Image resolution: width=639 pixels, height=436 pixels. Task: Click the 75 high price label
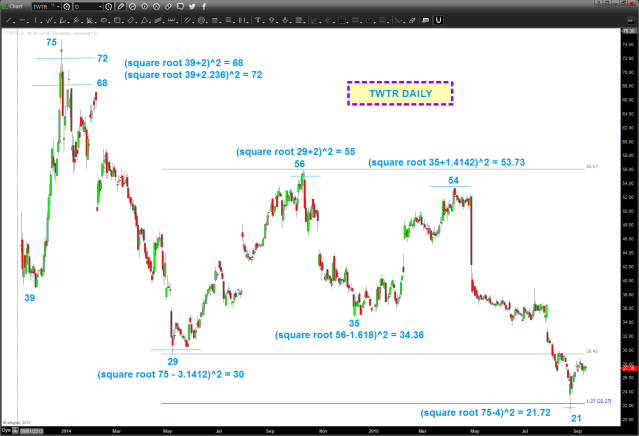(51, 42)
